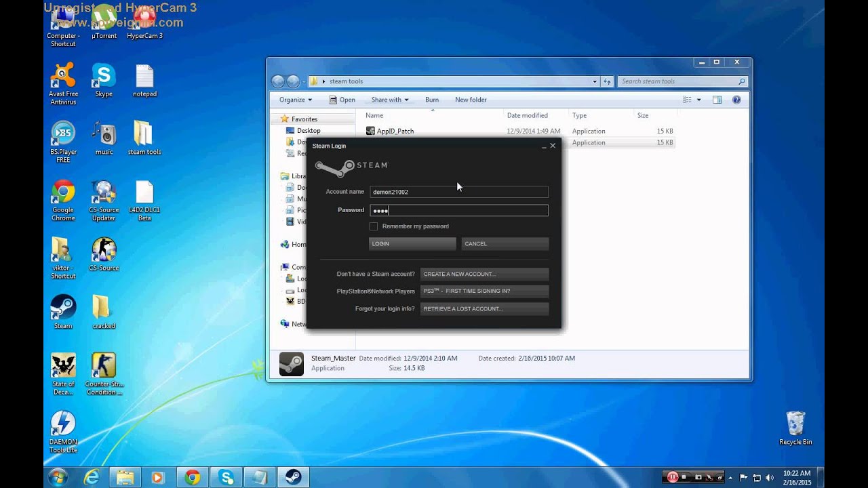The image size is (868, 488).
Task: Click PS3 FIRST TIME SIGNING IN button
Action: 484,291
